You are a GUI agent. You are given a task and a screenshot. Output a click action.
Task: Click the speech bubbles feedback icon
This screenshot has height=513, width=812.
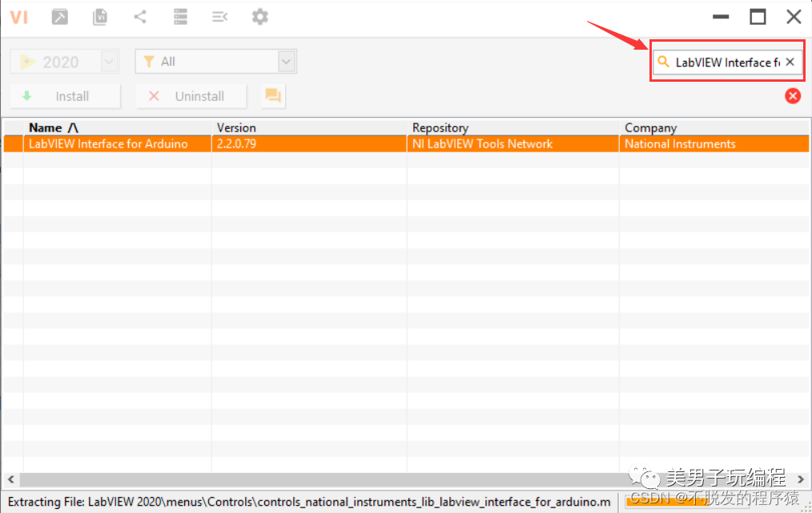click(x=273, y=96)
